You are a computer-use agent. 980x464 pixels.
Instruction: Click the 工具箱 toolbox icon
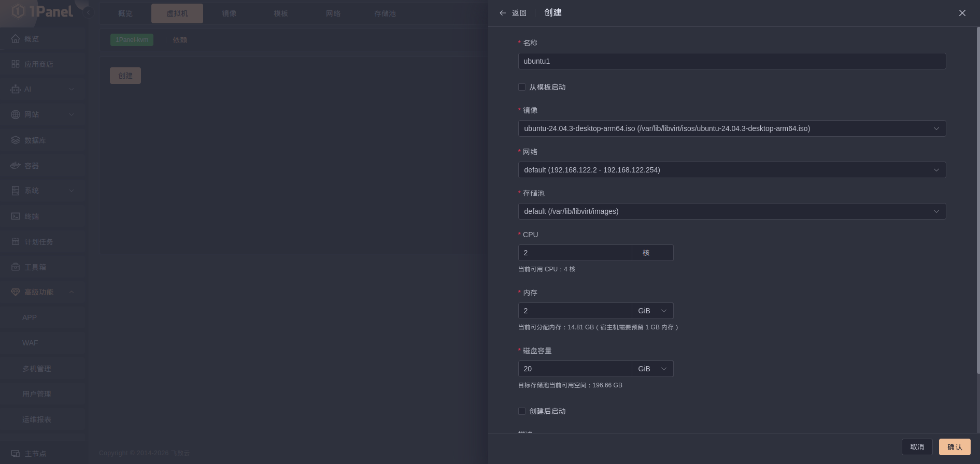pos(16,267)
